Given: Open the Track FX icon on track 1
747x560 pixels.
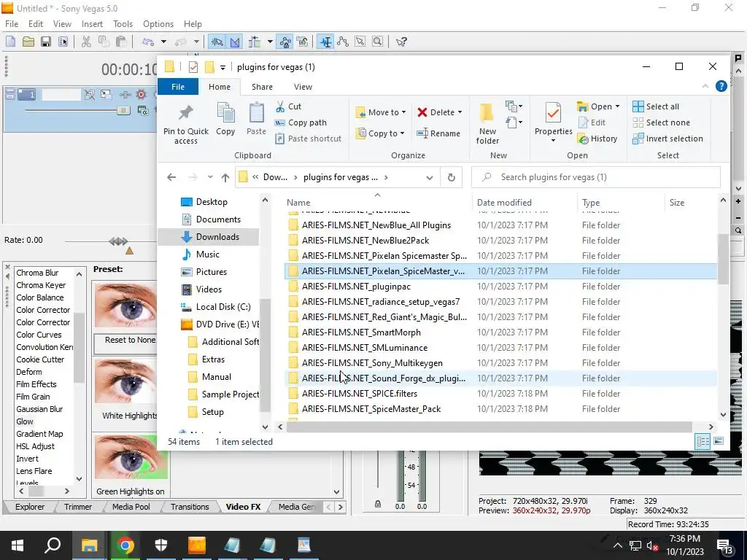Looking at the screenshot, I should (x=125, y=94).
